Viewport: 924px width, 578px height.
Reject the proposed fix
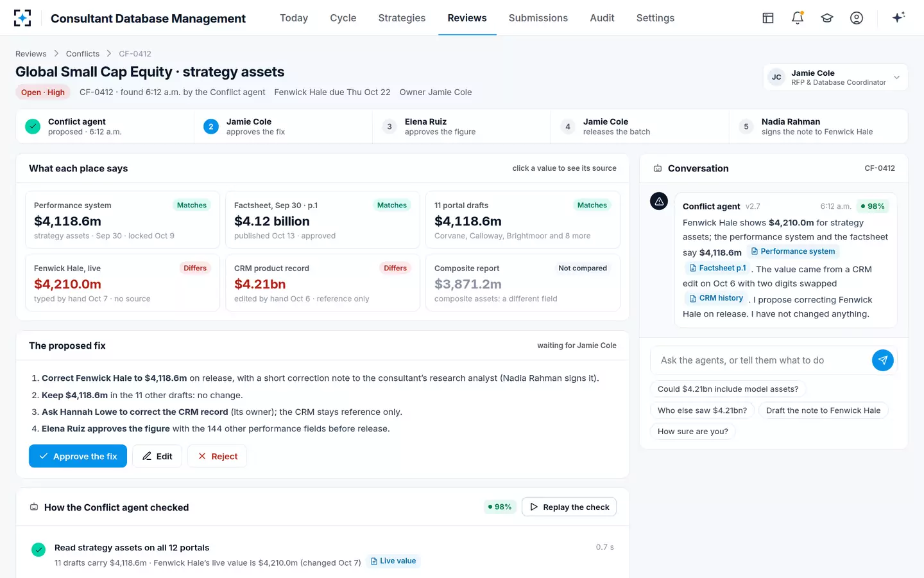coord(218,456)
